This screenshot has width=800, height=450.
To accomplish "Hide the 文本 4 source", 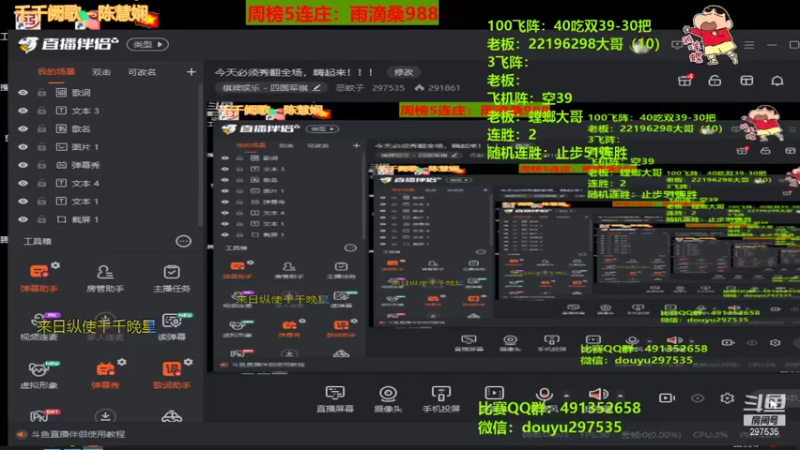I will tap(23, 183).
